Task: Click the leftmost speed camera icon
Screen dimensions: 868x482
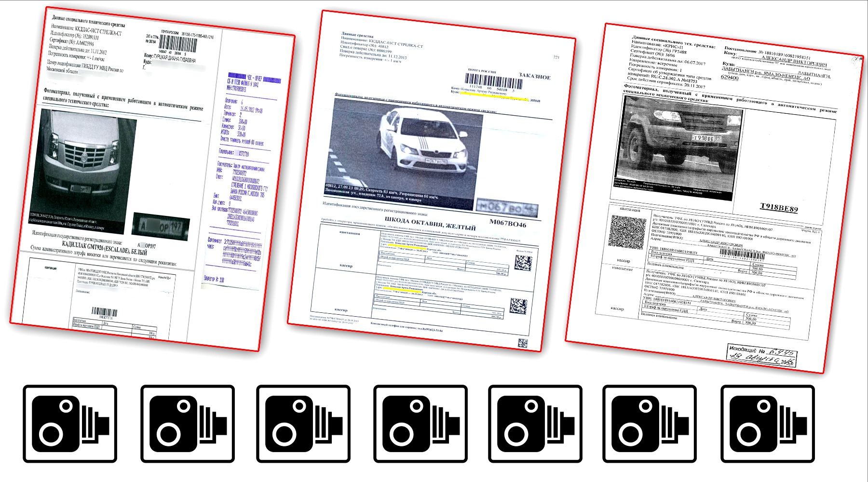Action: coord(70,424)
